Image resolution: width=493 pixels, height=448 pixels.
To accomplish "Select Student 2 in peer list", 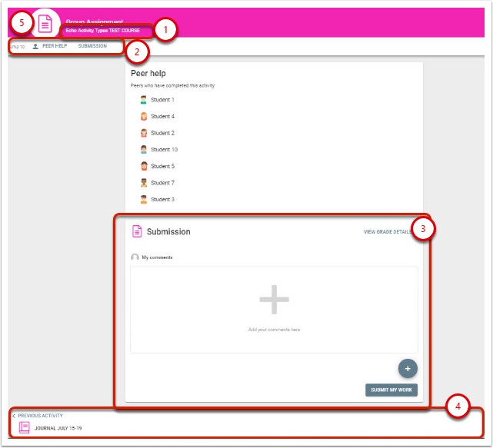I will pos(162,134).
